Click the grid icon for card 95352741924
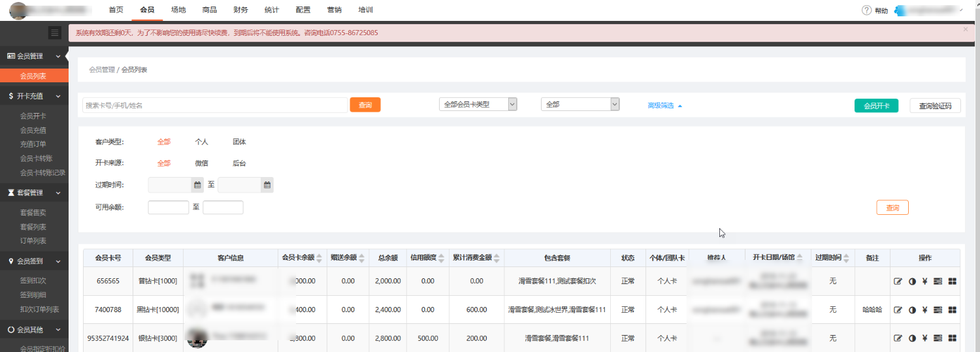 click(952, 338)
